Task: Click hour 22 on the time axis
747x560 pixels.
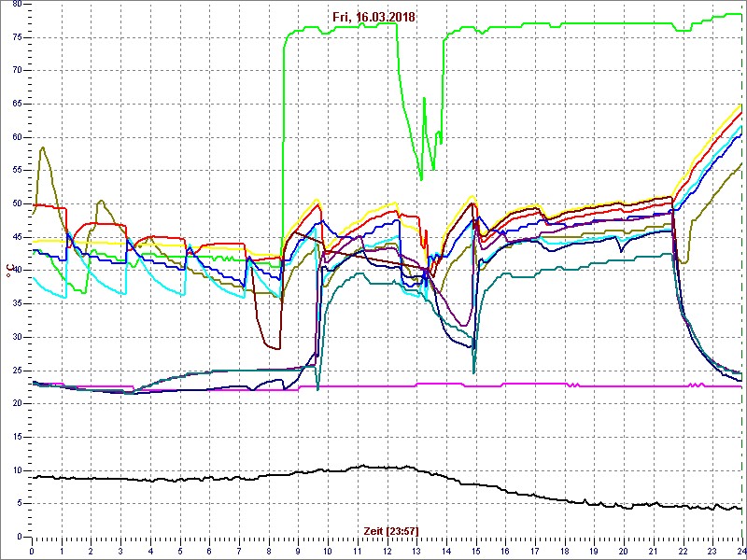Action: pos(683,549)
